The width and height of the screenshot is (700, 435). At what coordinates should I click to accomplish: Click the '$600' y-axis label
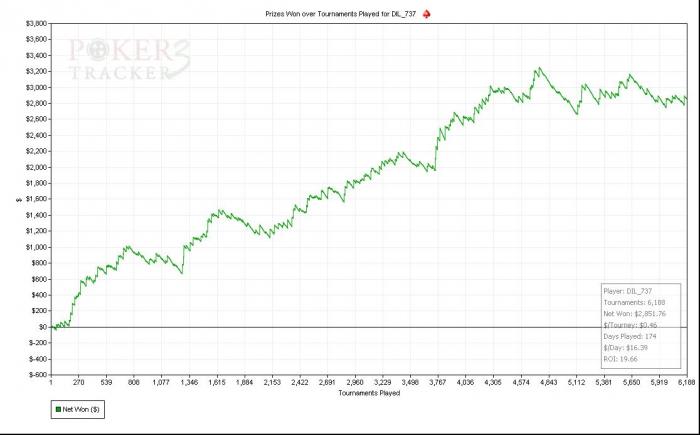coord(40,279)
